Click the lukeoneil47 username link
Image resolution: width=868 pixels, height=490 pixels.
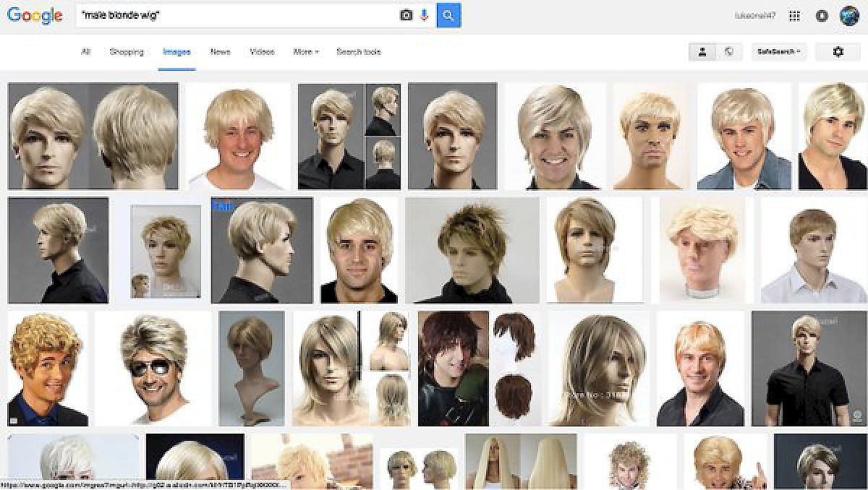click(x=754, y=16)
